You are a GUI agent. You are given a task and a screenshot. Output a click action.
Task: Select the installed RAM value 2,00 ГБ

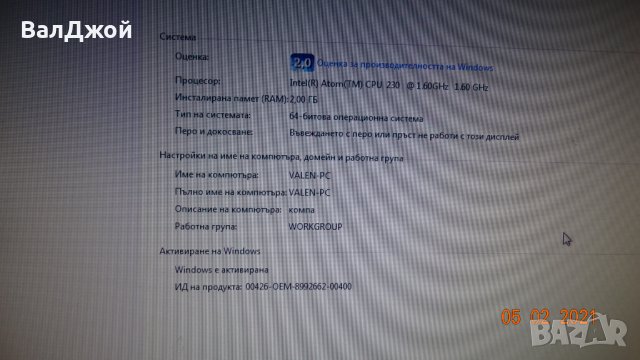click(x=303, y=100)
